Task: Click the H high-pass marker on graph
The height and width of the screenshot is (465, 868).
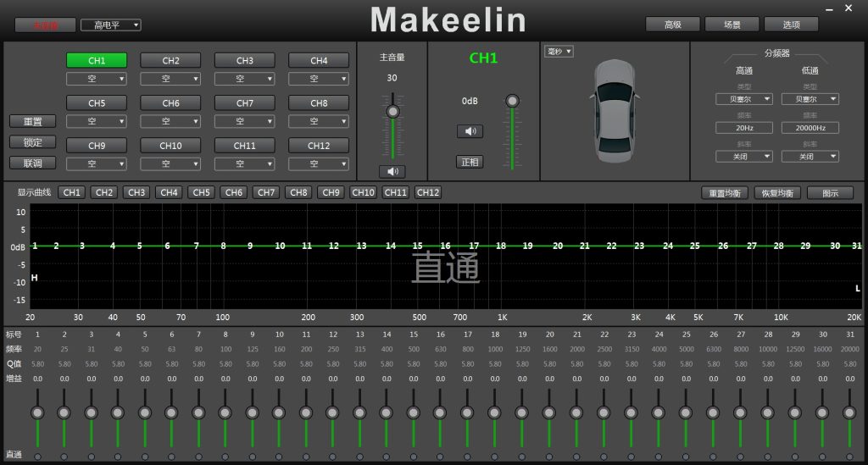Action: [x=34, y=278]
